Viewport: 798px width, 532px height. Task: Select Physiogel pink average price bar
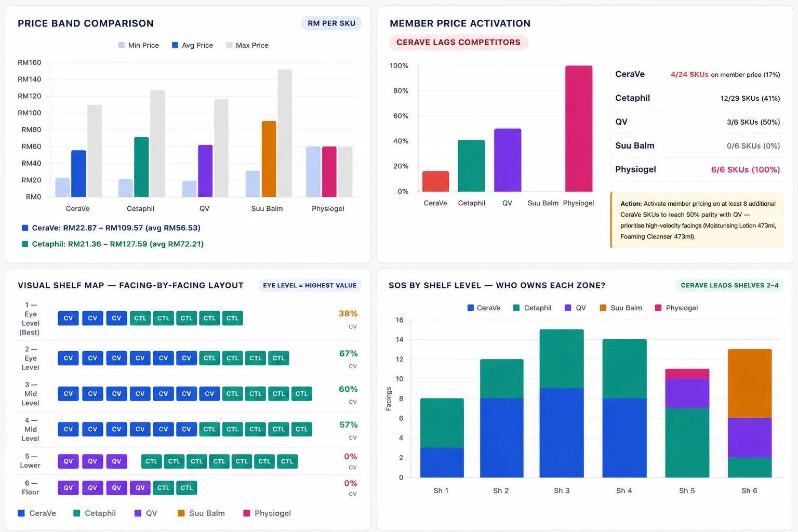click(329, 171)
